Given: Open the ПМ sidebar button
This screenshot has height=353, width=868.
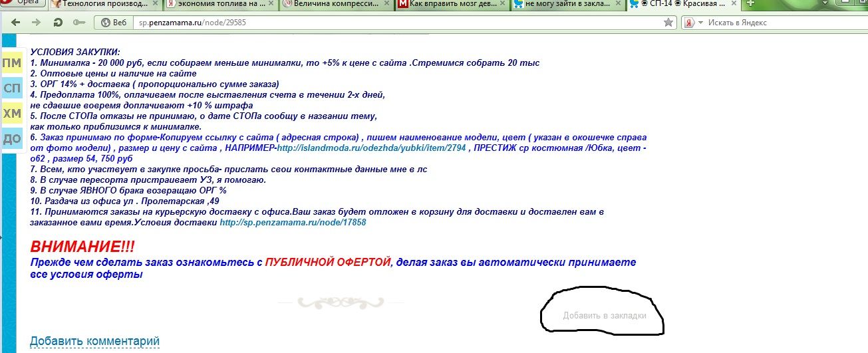Looking at the screenshot, I should 12,63.
